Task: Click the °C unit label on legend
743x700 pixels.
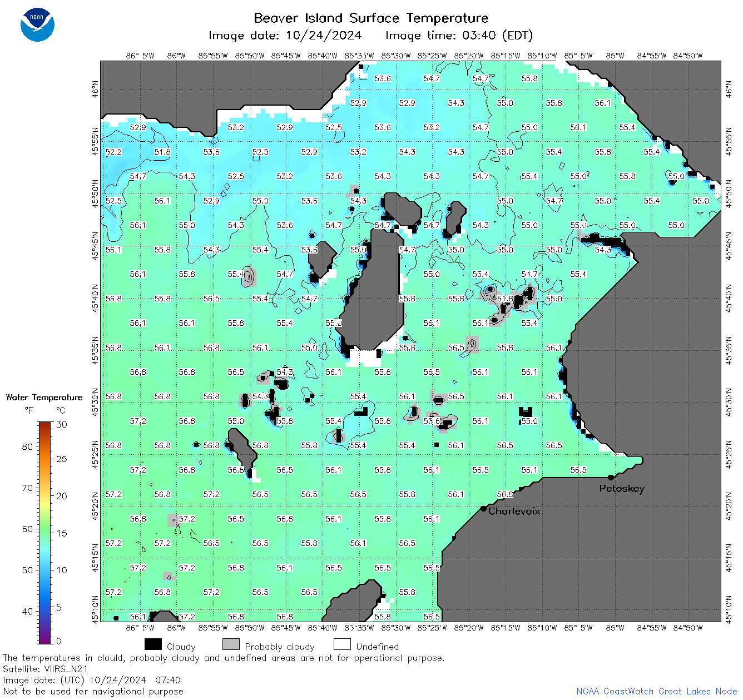Action: [x=61, y=410]
